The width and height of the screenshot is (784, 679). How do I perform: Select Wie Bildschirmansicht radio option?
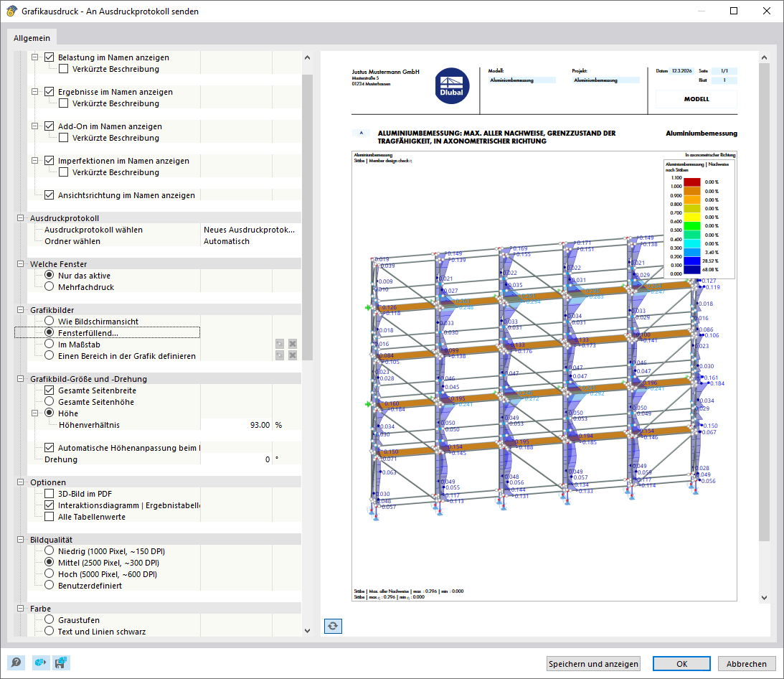pyautogui.click(x=49, y=322)
